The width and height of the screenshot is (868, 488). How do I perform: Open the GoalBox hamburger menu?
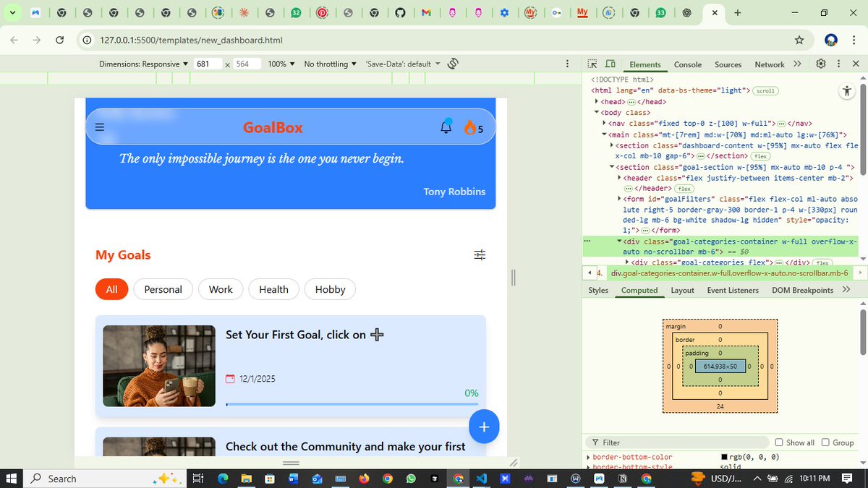tap(100, 127)
